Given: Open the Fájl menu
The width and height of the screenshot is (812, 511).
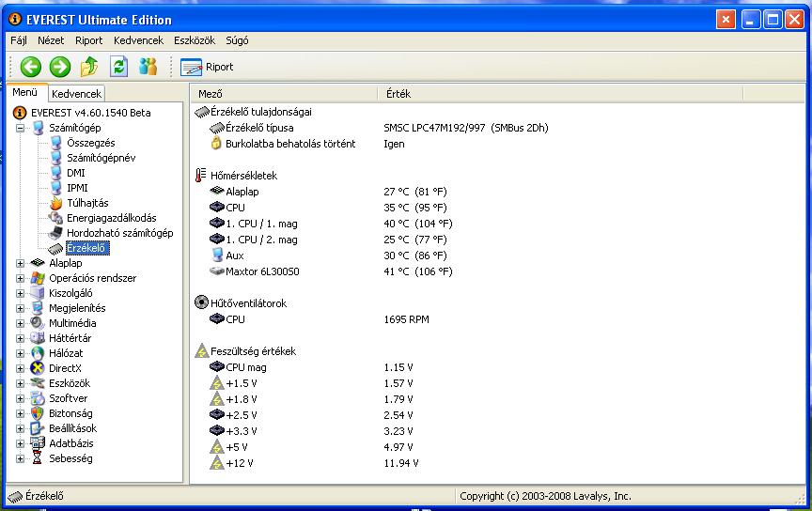Looking at the screenshot, I should tap(19, 40).
